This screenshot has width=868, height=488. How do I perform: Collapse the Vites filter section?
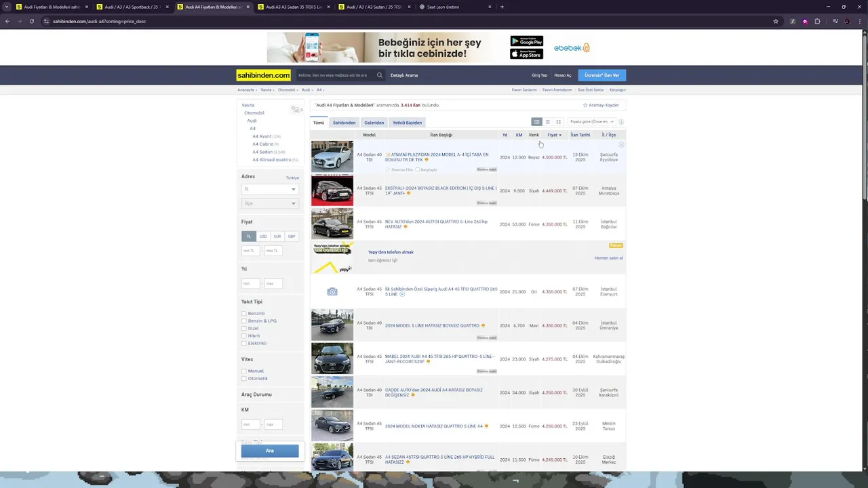pos(247,359)
